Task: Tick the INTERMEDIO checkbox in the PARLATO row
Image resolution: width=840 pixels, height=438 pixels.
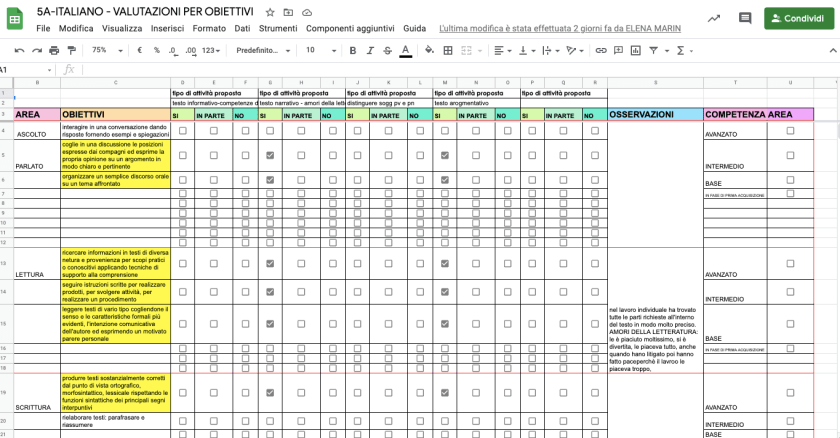Action: 790,155
